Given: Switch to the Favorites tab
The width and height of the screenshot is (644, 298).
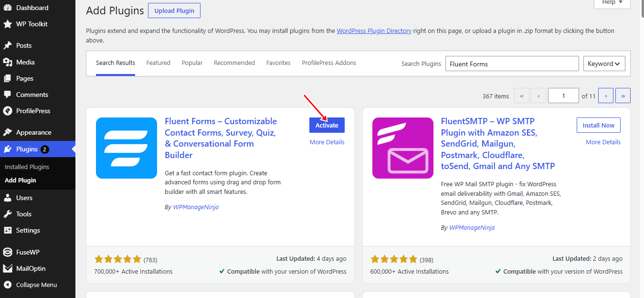Looking at the screenshot, I should 278,63.
